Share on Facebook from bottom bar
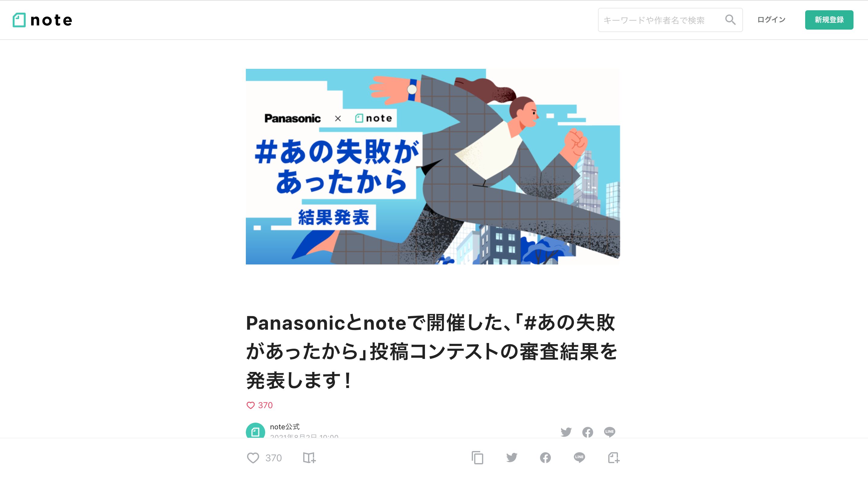Screen dimensions: 868x477 click(545, 457)
